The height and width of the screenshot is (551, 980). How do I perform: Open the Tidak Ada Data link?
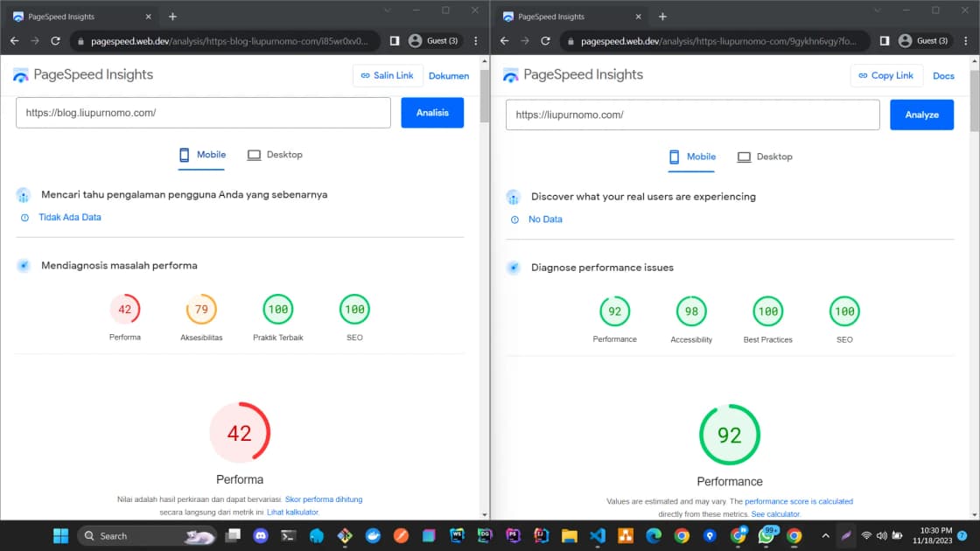pyautogui.click(x=70, y=218)
